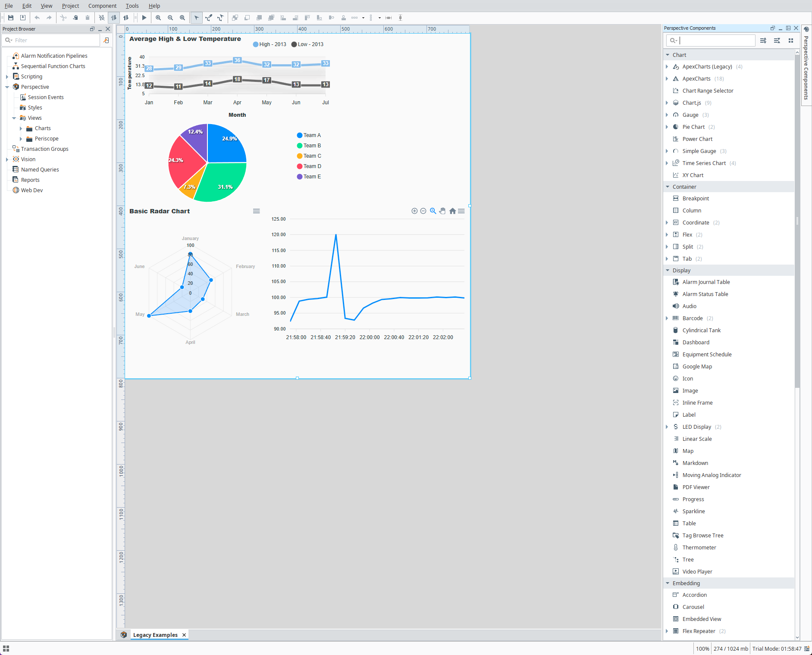Select the pointer selection tool

point(196,18)
